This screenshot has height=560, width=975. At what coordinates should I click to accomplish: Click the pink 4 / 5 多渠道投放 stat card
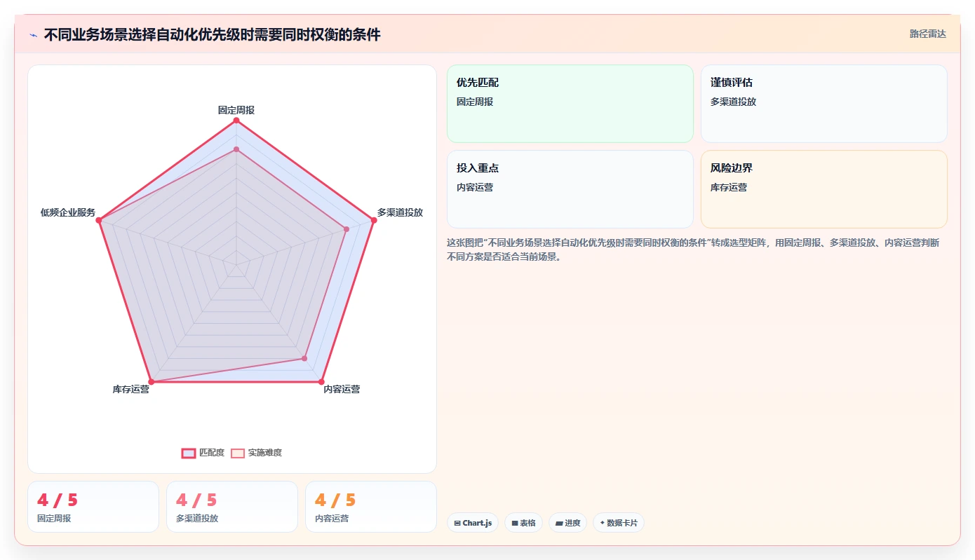232,507
